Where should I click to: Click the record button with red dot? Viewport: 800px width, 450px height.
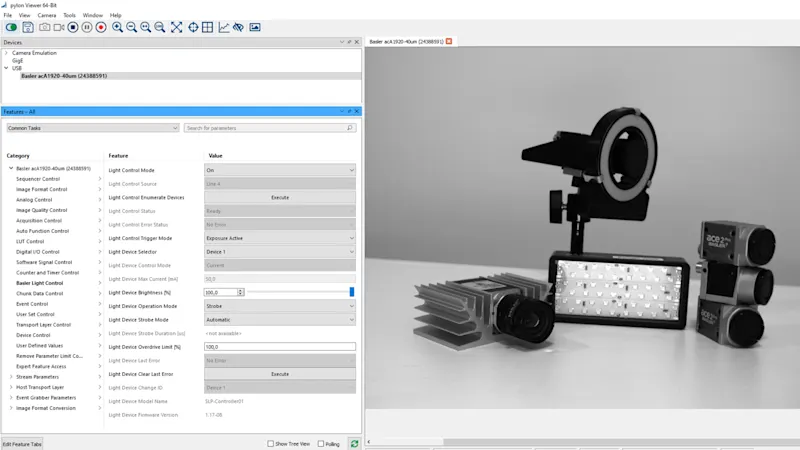(101, 27)
